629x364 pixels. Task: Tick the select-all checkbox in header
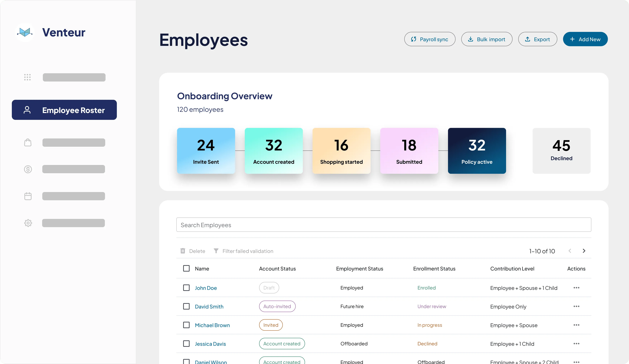pos(186,269)
